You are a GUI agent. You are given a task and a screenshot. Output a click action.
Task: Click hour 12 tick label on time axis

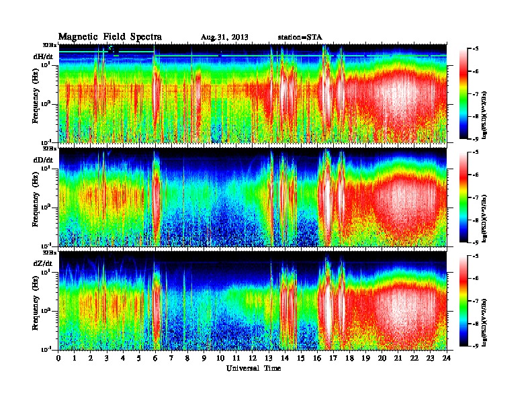[253, 358]
